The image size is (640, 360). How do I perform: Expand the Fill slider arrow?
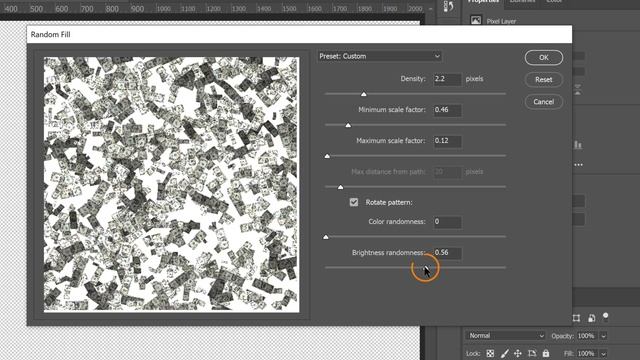point(603,353)
